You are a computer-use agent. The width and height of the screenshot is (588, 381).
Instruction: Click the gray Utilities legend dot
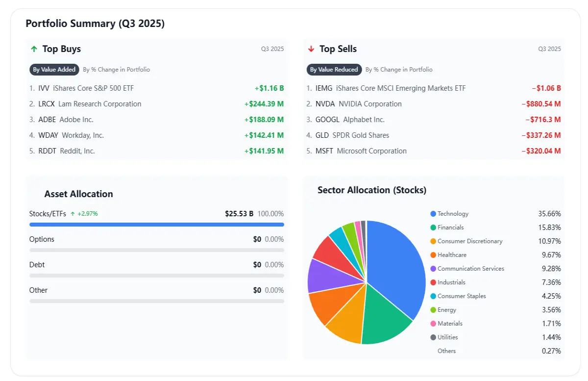(433, 337)
